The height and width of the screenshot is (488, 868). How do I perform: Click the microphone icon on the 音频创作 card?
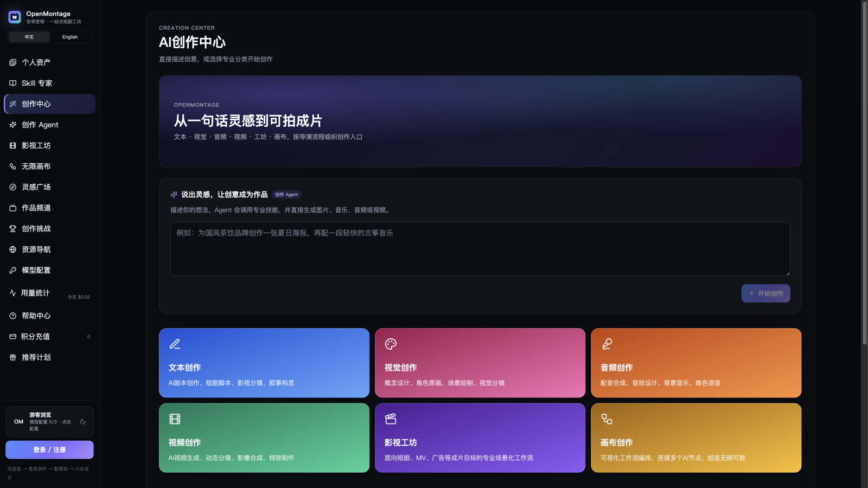click(x=607, y=344)
